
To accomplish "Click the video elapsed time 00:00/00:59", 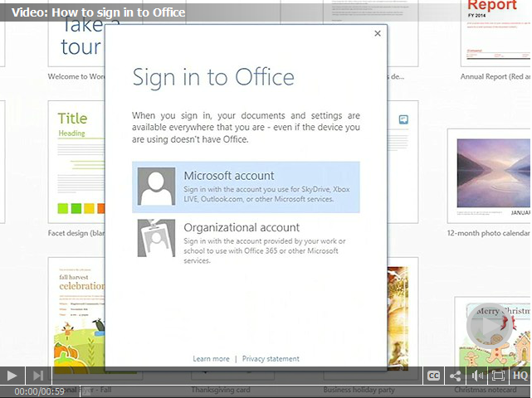I will (x=39, y=391).
